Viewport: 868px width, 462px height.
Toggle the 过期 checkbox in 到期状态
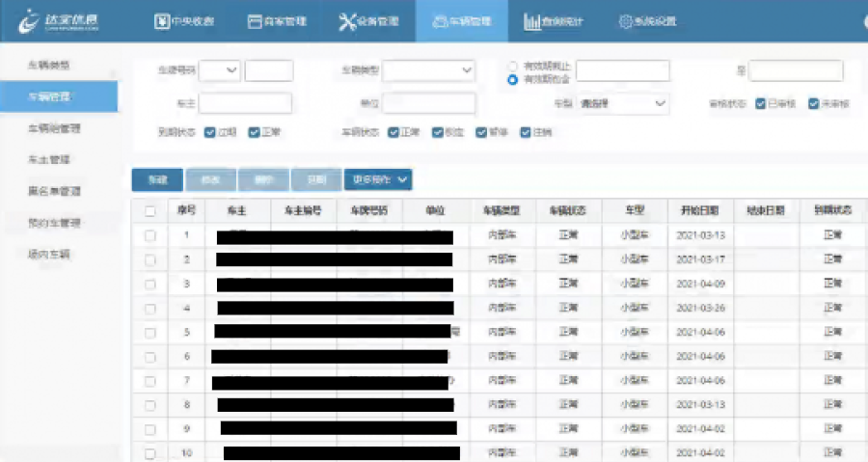tap(210, 132)
